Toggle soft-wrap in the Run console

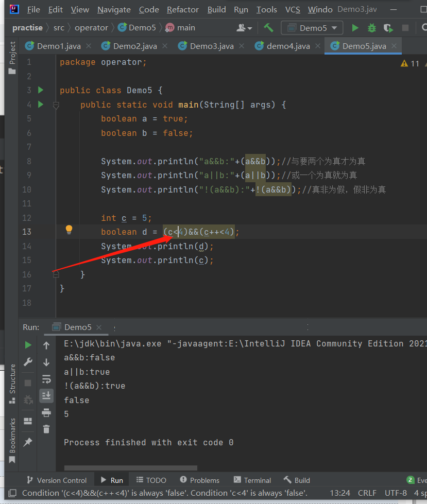[x=46, y=379]
